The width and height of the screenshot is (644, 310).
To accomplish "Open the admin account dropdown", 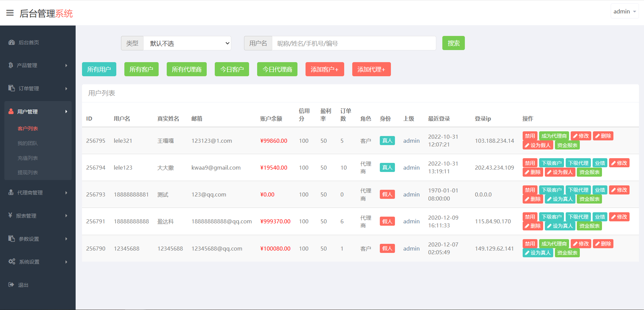I will 624,11.
